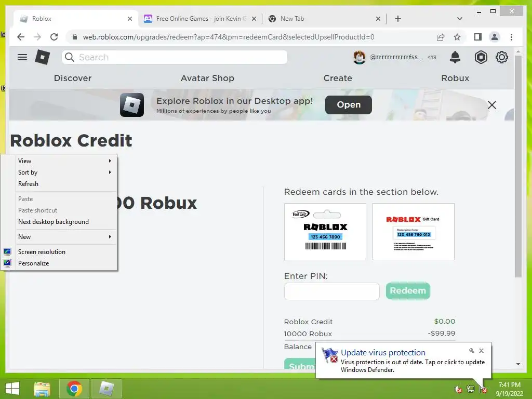The width and height of the screenshot is (532, 399).
Task: Open Chrome three-dot menu
Action: click(511, 37)
